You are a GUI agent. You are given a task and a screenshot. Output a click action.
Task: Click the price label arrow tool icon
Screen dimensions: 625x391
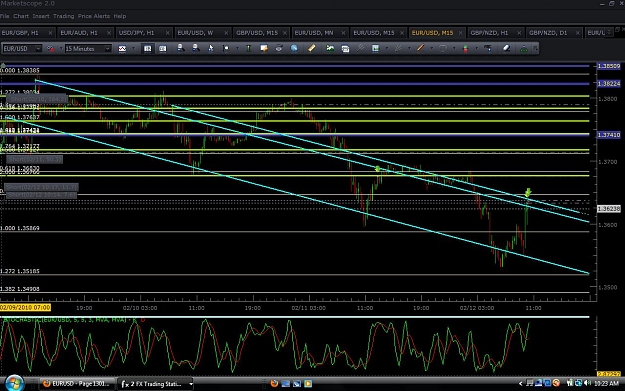point(488,48)
